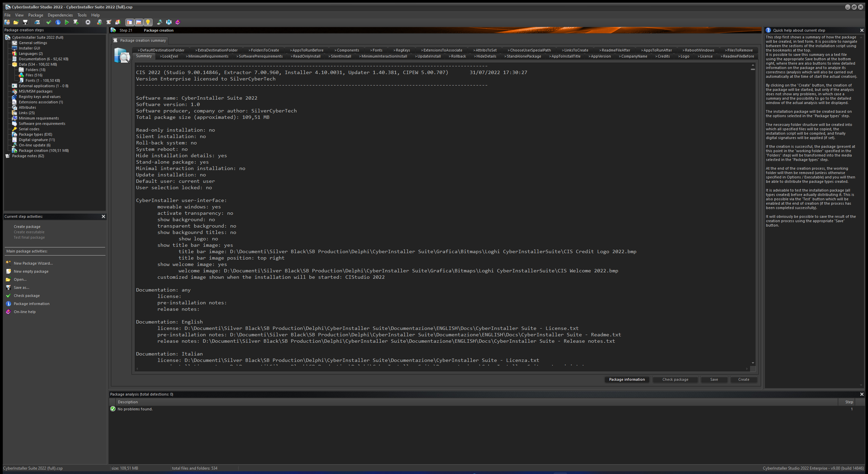This screenshot has height=474, width=868.
Task: Click the Check package button
Action: click(675, 379)
